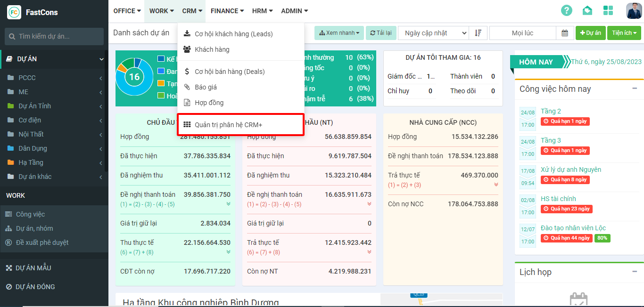Click the sort order icon button

478,33
